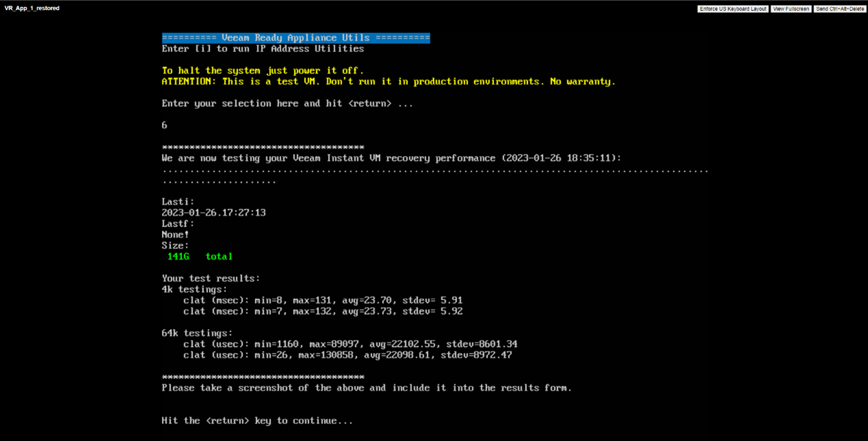The width and height of the screenshot is (868, 441).
Task: Click the highlighted Veeam Ready Appliance Utils header
Action: click(296, 38)
